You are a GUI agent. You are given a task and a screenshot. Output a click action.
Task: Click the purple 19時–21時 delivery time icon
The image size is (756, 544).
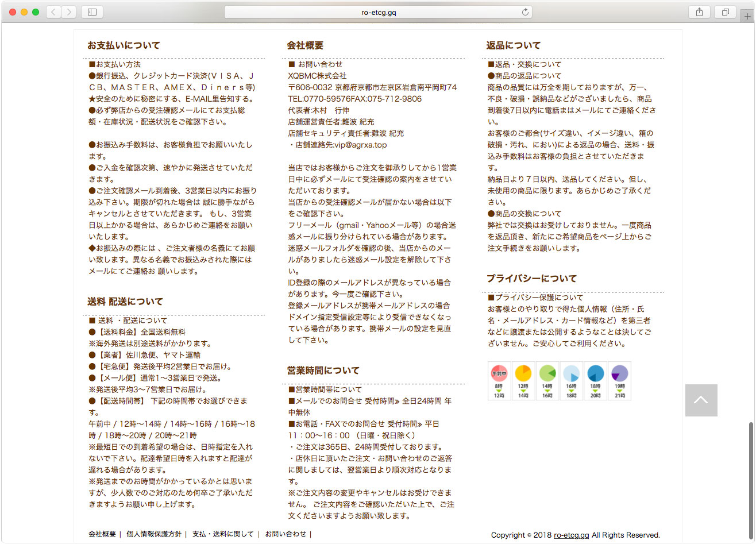click(x=619, y=380)
